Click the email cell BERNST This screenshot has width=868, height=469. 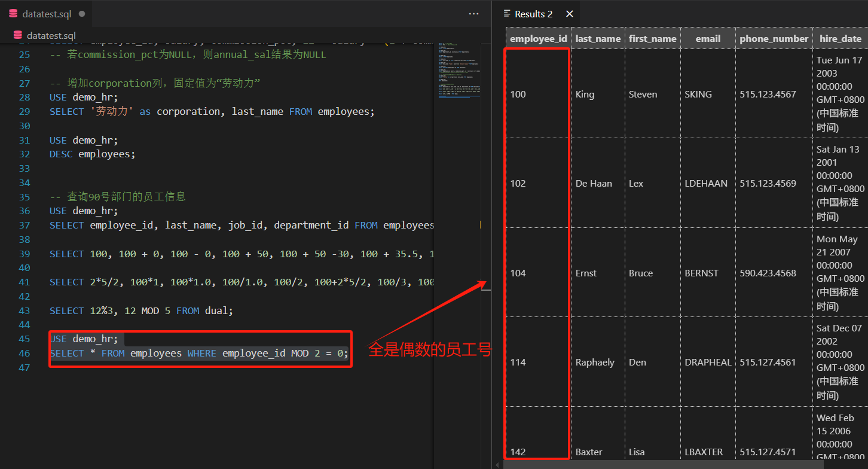tap(708, 273)
